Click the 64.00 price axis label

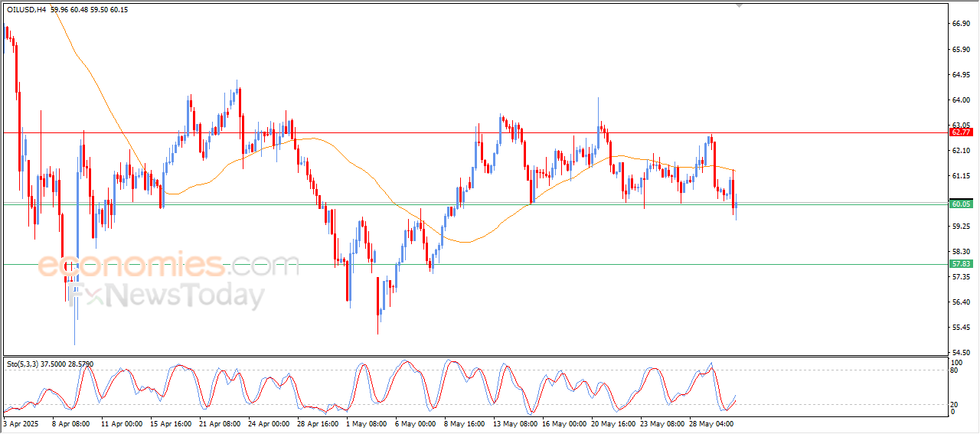[961, 100]
